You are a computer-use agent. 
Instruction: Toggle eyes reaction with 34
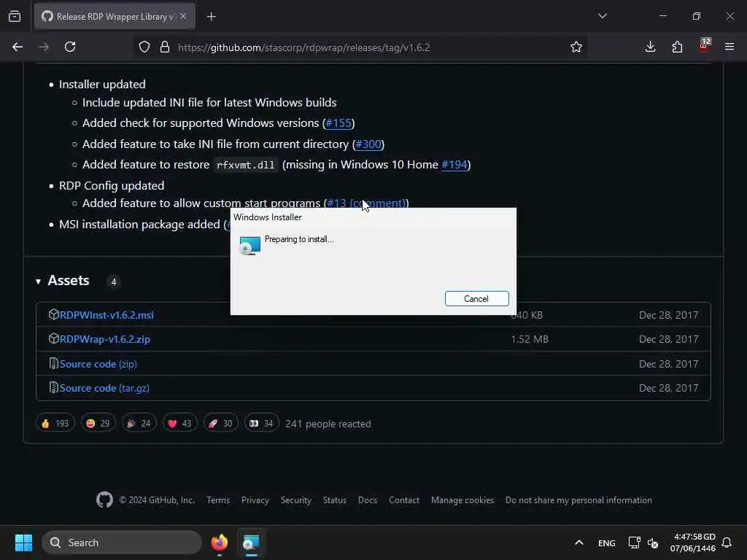[x=261, y=424]
